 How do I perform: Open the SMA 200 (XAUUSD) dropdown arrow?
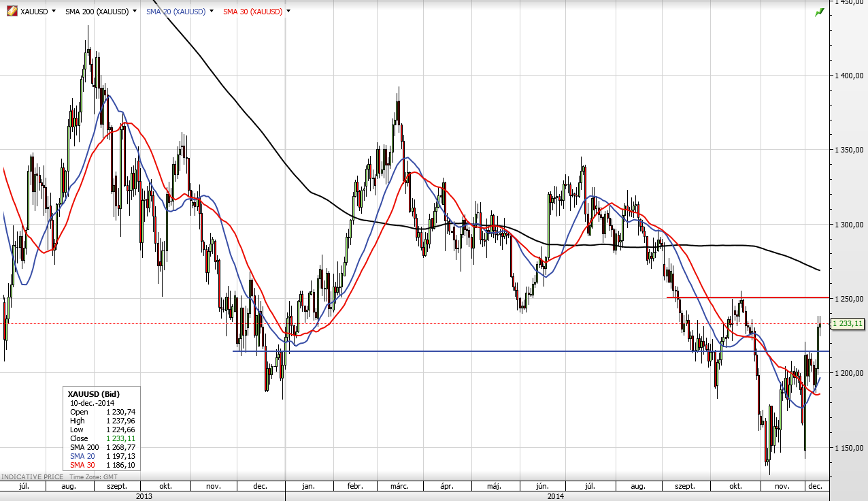point(134,12)
